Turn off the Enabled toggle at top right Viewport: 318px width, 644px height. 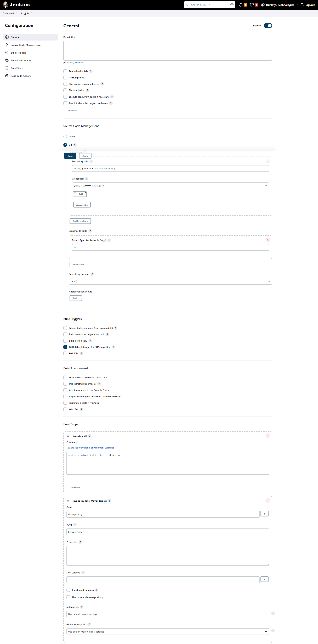coord(268,26)
